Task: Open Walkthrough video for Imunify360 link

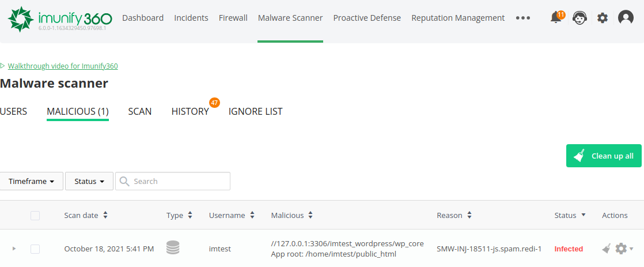Action: [x=63, y=66]
